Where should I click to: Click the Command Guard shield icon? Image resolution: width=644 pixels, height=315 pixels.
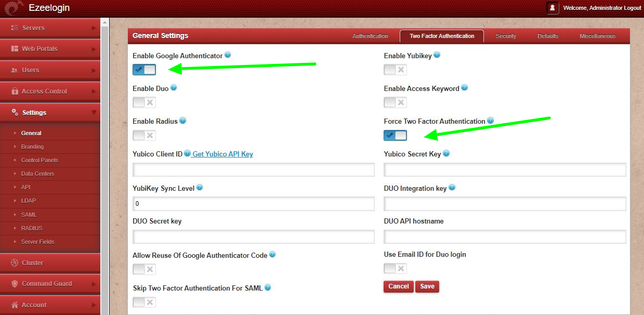pyautogui.click(x=15, y=284)
